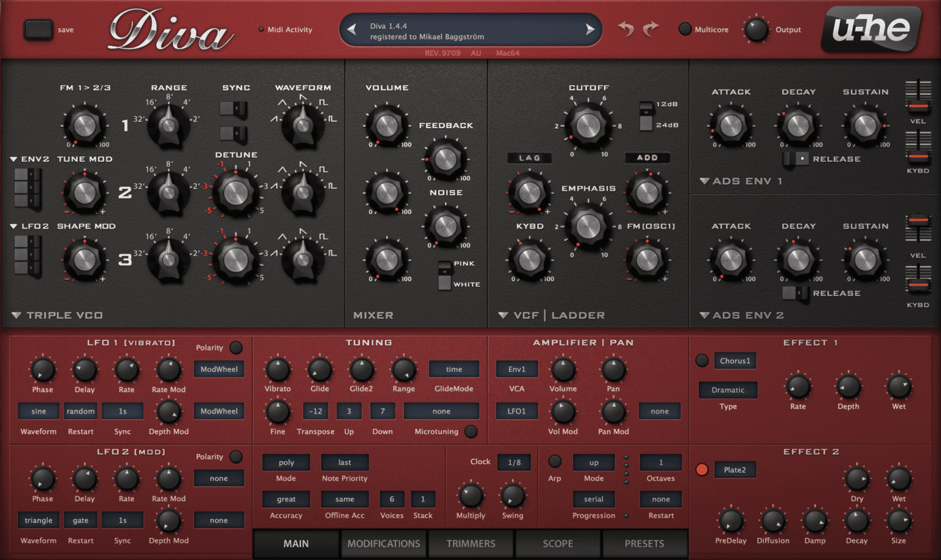Click the Shape Mod knob

pos(85,260)
